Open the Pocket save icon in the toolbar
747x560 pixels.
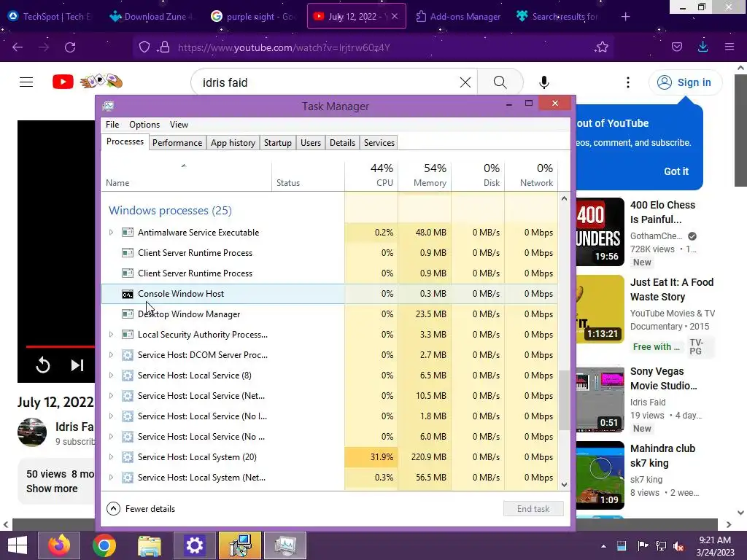pos(676,47)
